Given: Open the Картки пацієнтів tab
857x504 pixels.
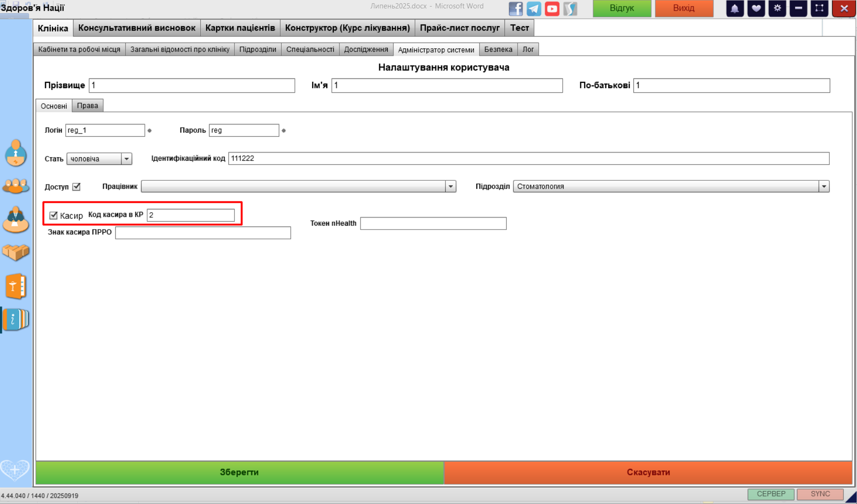Looking at the screenshot, I should [240, 28].
